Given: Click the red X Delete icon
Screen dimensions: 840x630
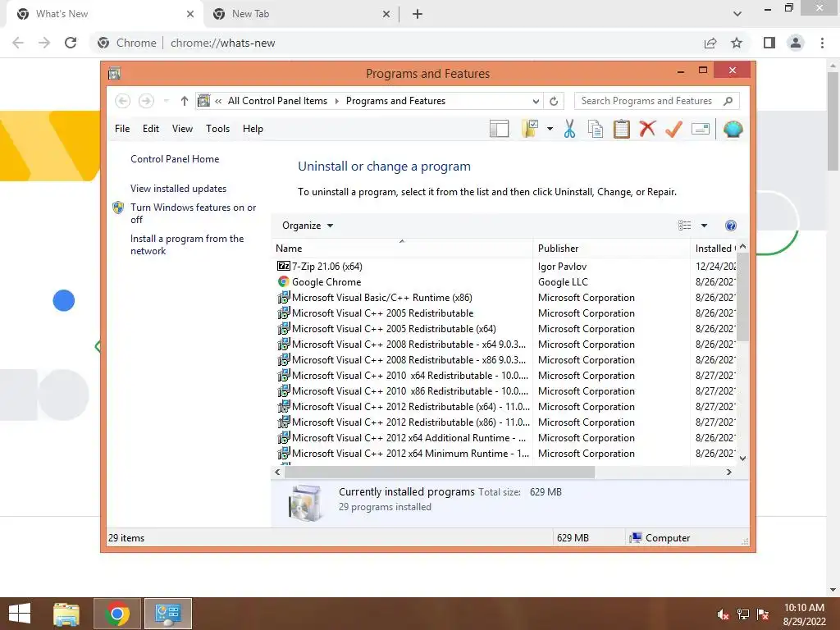Looking at the screenshot, I should [x=647, y=129].
